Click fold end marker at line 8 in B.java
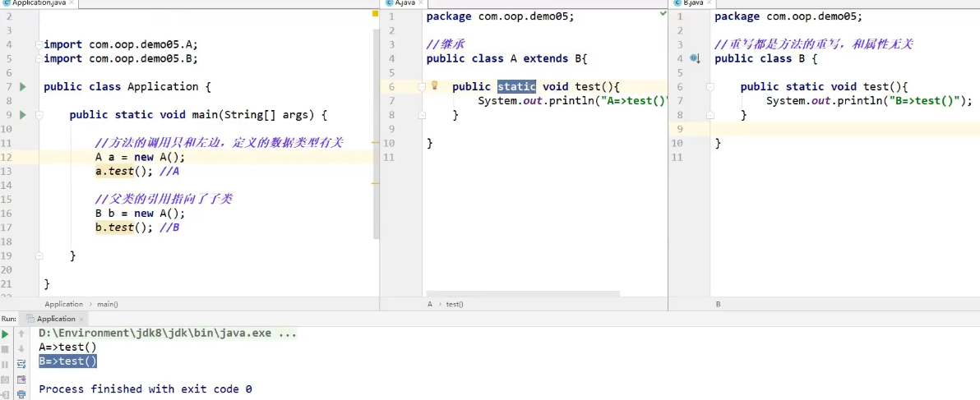 pos(710,115)
